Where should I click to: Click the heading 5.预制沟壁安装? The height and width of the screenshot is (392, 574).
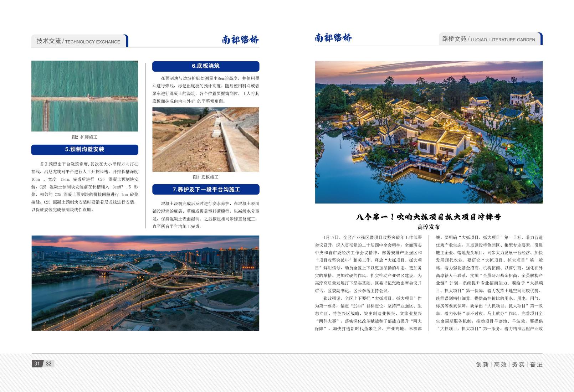[x=84, y=149]
